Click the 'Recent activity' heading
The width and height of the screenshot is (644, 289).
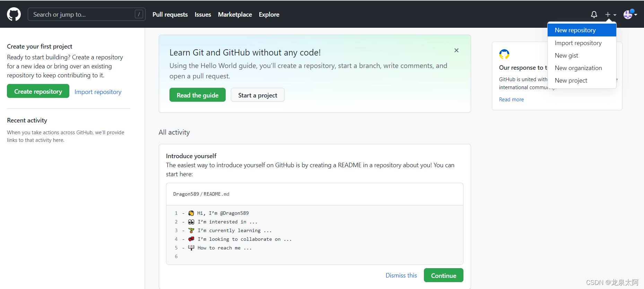pyautogui.click(x=27, y=120)
